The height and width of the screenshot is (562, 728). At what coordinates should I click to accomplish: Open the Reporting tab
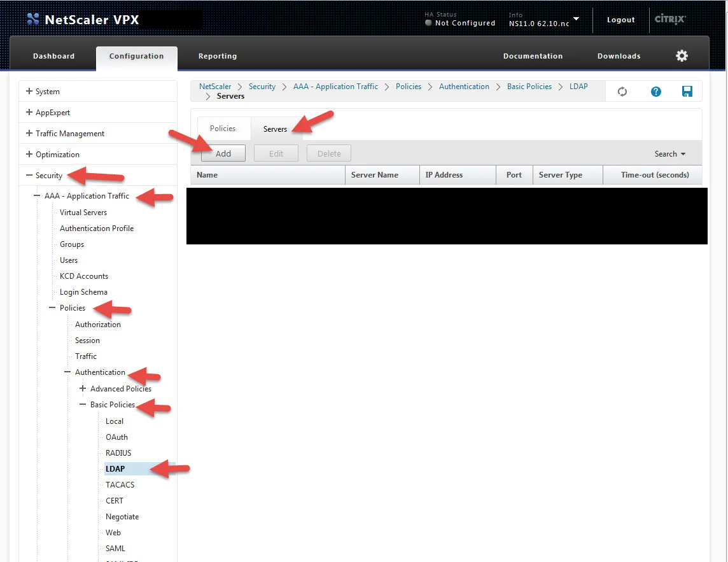pos(218,56)
